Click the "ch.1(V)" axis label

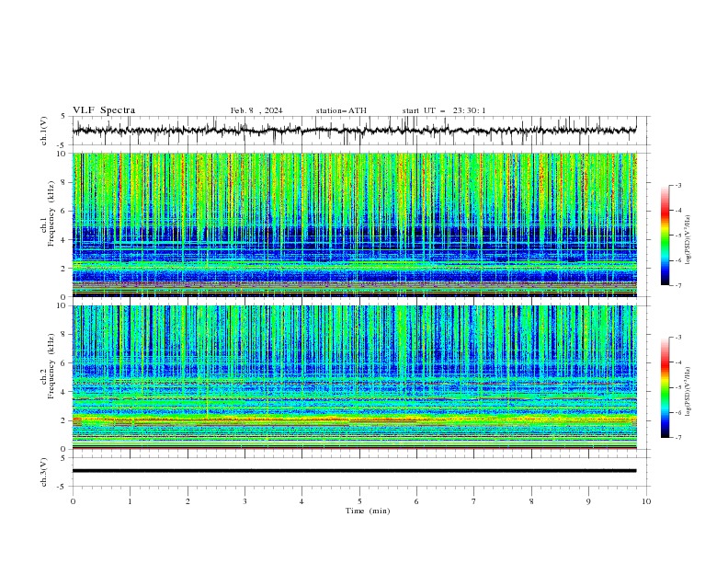pyautogui.click(x=44, y=131)
